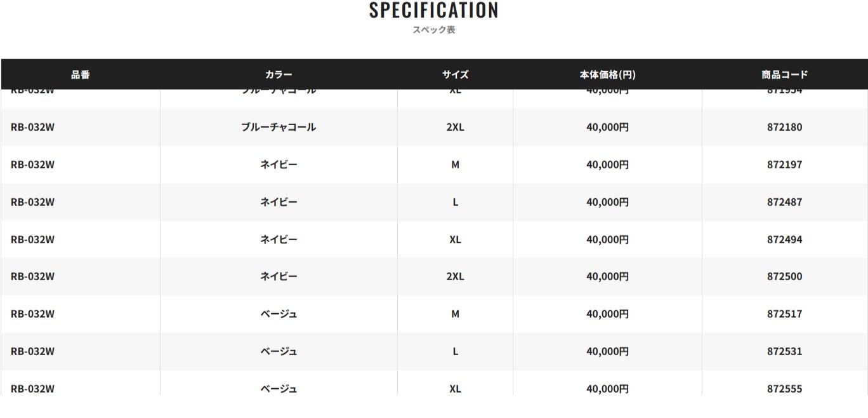Click product code 872517
The image size is (868, 418).
[784, 314]
